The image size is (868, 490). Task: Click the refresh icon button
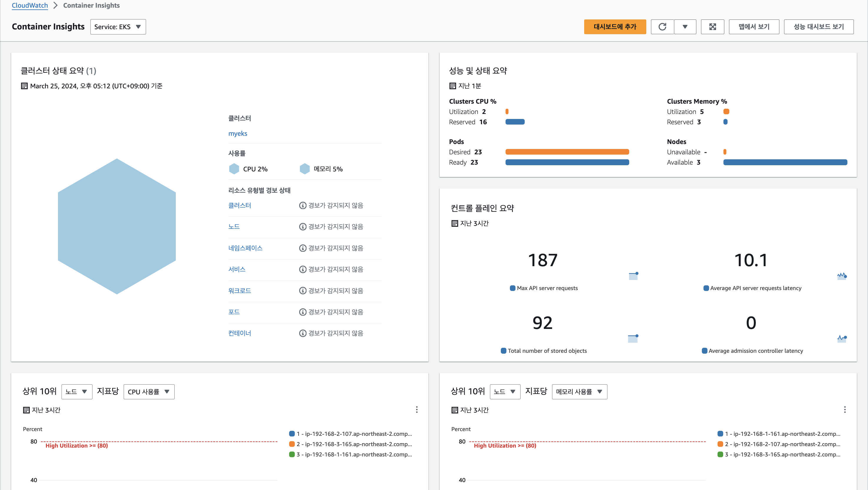click(x=662, y=27)
